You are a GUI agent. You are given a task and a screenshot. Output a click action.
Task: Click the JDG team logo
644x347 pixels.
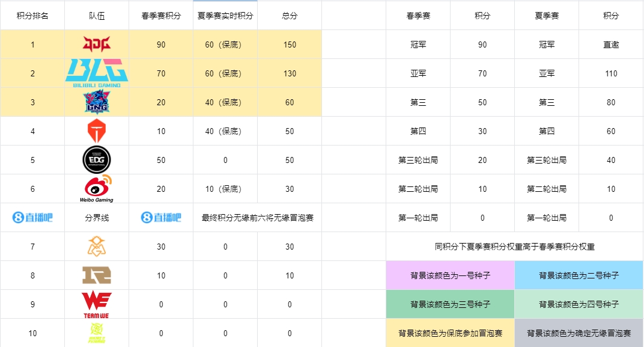tap(96, 44)
